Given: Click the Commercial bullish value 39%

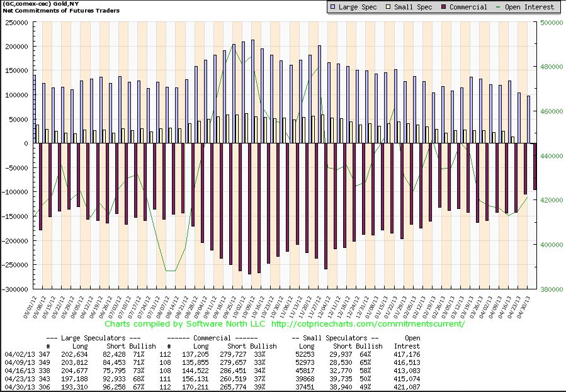Looking at the screenshot, I should coord(259,388).
